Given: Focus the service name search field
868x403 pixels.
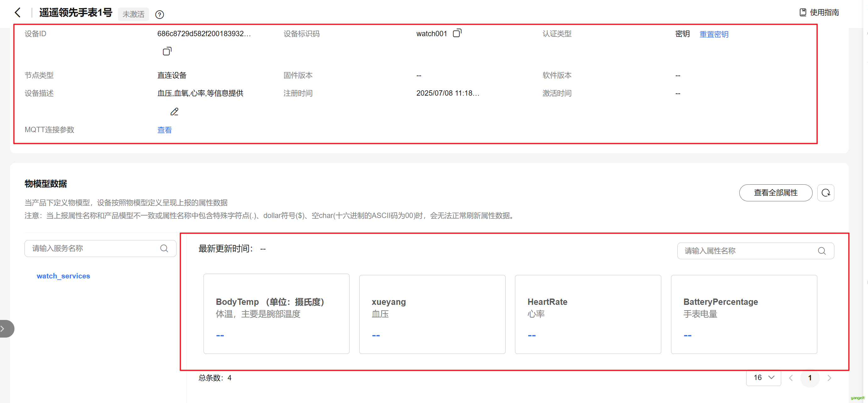Looking at the screenshot, I should point(100,248).
